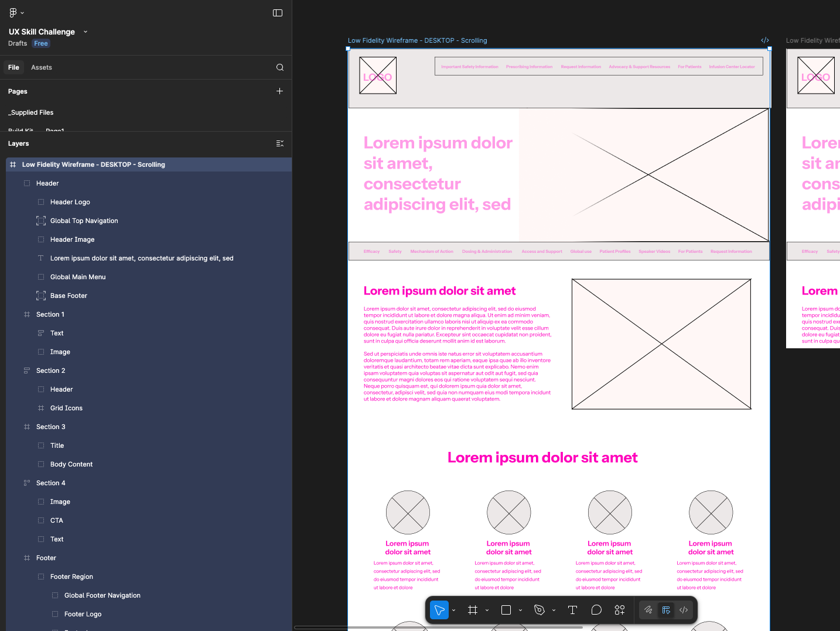Select the Rectangle tool
The width and height of the screenshot is (840, 631).
[x=506, y=610]
